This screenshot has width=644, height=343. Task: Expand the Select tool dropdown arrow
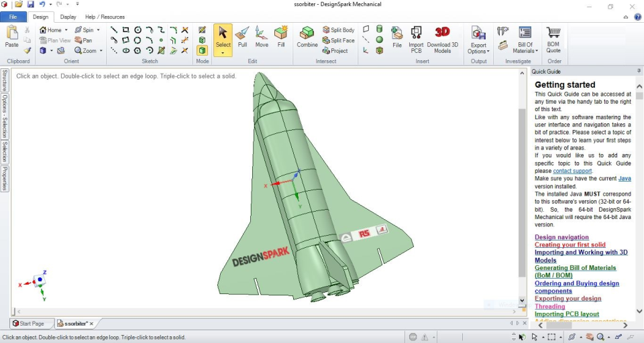pos(223,53)
